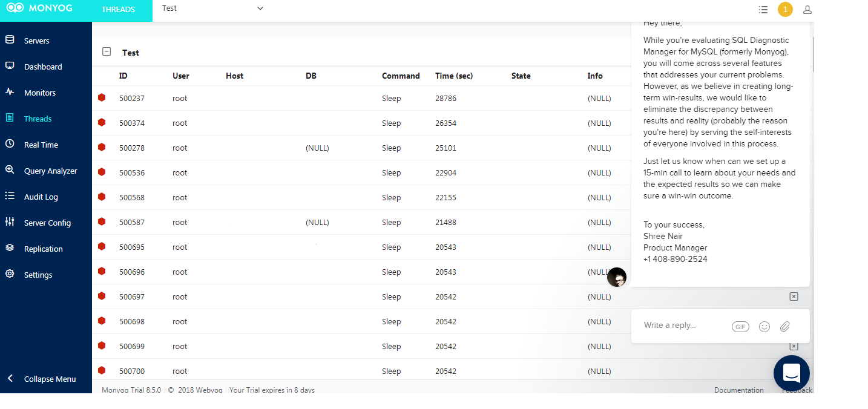Click the Dashboard monitor icon

10,66
